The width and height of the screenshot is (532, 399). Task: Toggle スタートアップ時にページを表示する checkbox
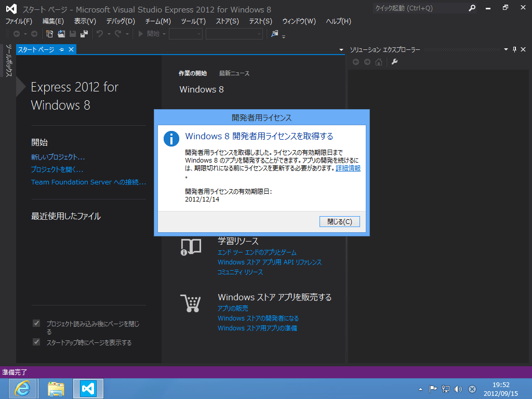click(36, 342)
